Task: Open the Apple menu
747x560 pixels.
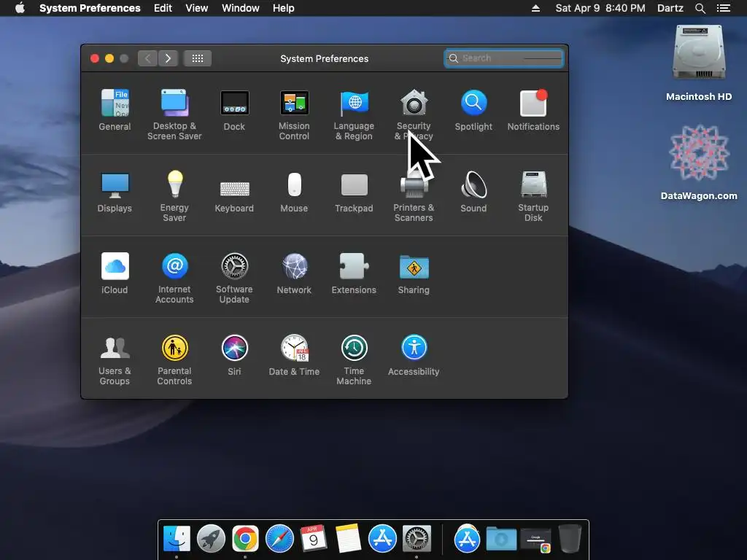Action: pos(20,8)
